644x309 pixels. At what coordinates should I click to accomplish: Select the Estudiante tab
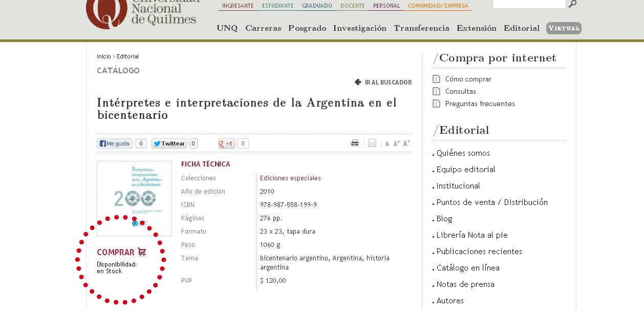click(x=278, y=6)
